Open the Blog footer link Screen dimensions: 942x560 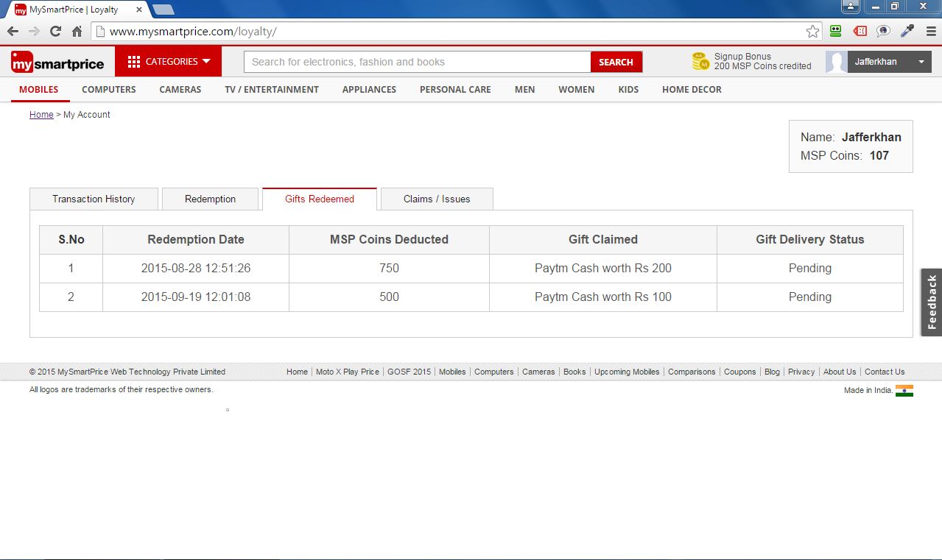[772, 372]
